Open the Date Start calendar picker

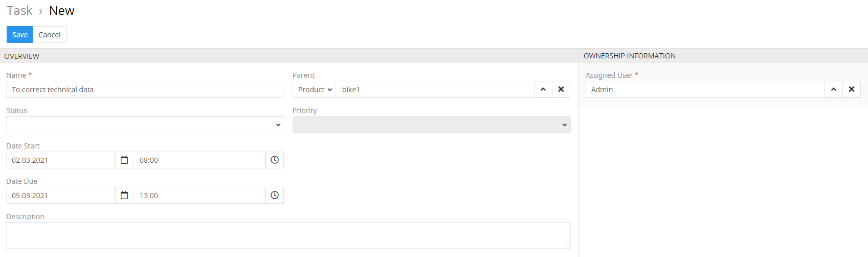[124, 160]
